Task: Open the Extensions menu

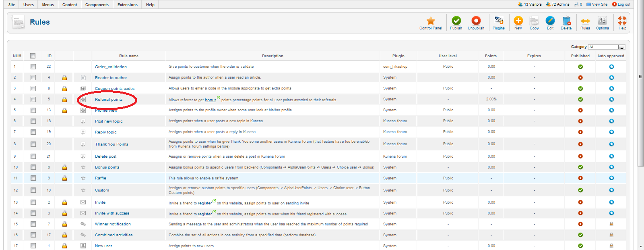Action: pyautogui.click(x=128, y=5)
